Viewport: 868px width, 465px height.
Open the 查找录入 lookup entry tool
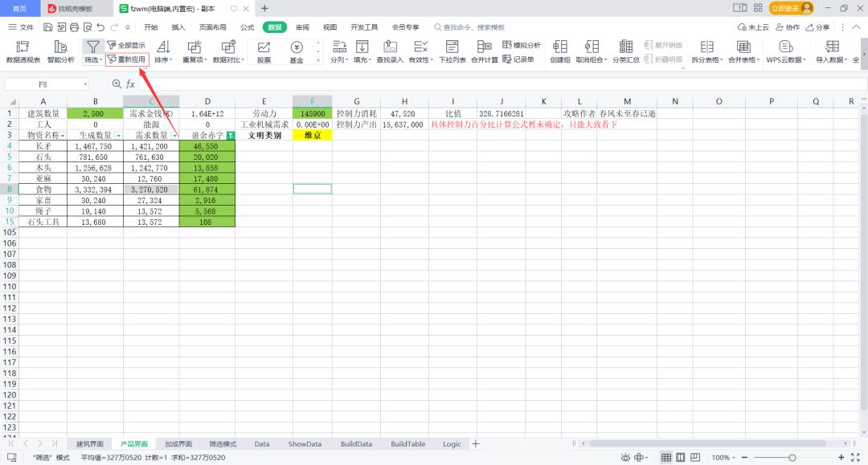click(x=390, y=52)
